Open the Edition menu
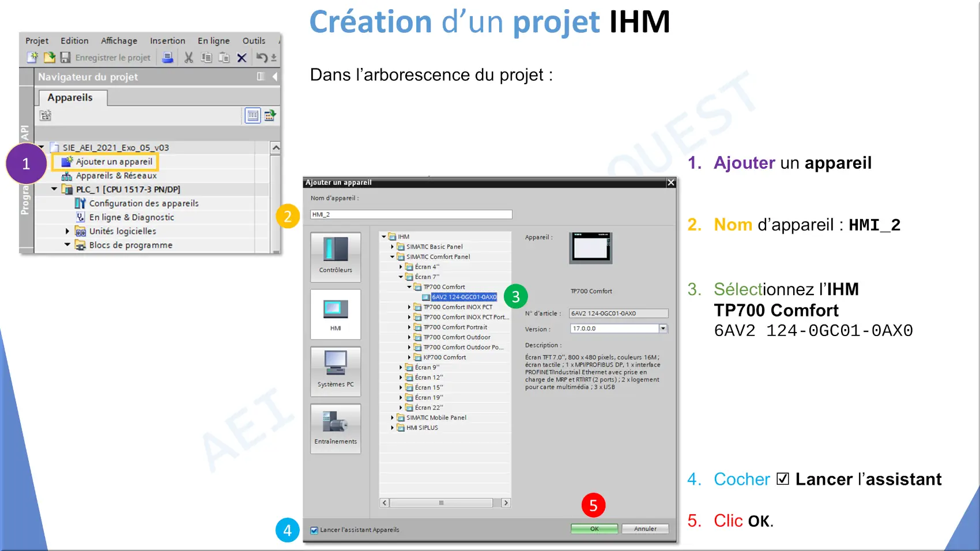Image resolution: width=980 pixels, height=551 pixels. (74, 41)
